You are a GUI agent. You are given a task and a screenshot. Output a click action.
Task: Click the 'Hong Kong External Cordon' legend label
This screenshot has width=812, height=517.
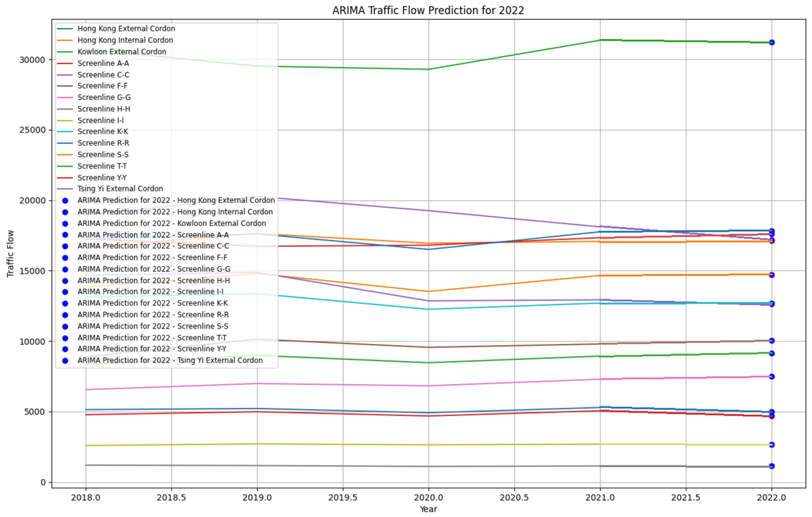coord(126,29)
